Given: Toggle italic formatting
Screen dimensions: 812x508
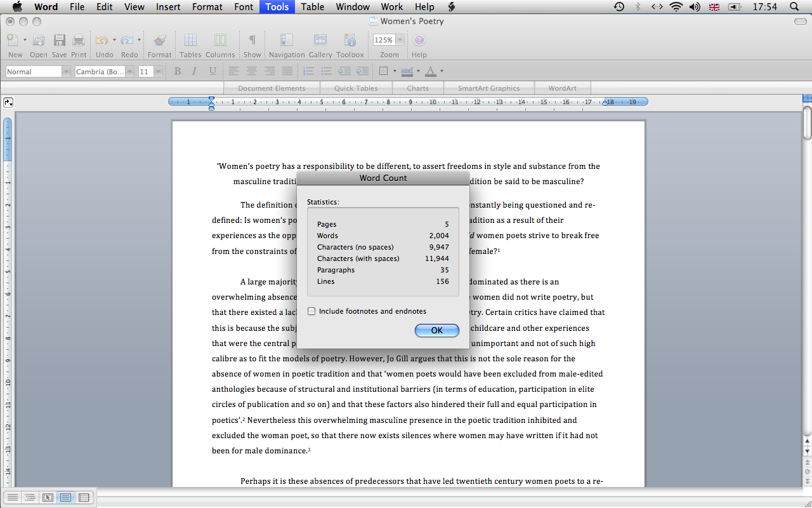Looking at the screenshot, I should tap(195, 71).
